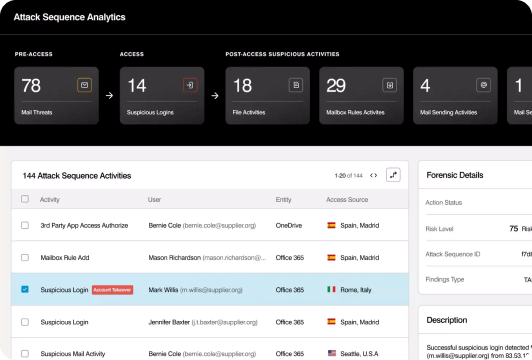Click Mark Willis user name
This screenshot has width=532, height=360.
pyautogui.click(x=163, y=290)
